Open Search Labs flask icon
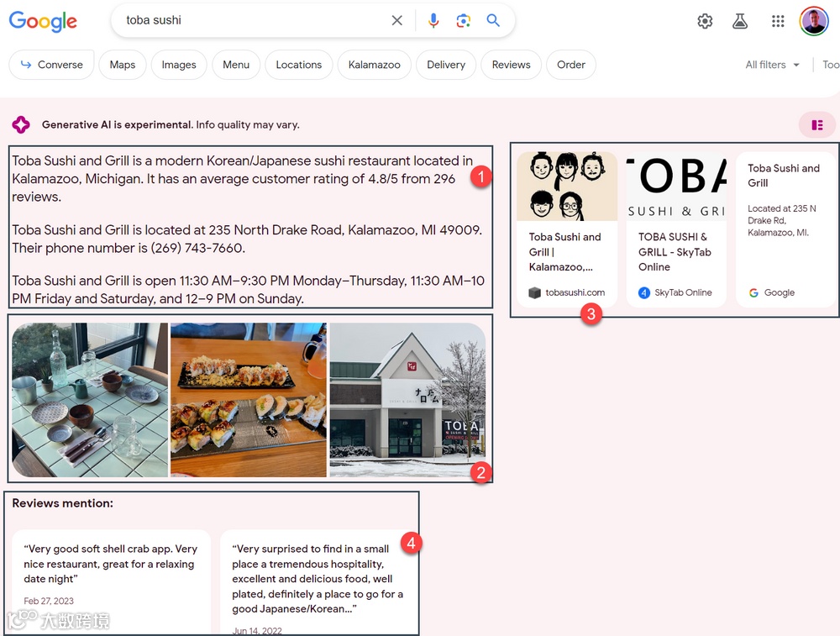 tap(740, 21)
